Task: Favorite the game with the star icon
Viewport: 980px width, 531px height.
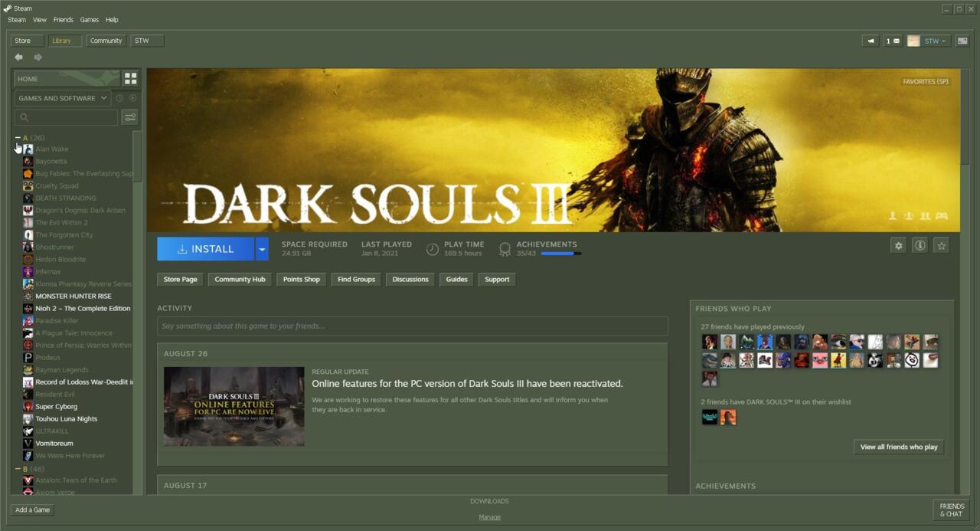Action: coord(941,245)
